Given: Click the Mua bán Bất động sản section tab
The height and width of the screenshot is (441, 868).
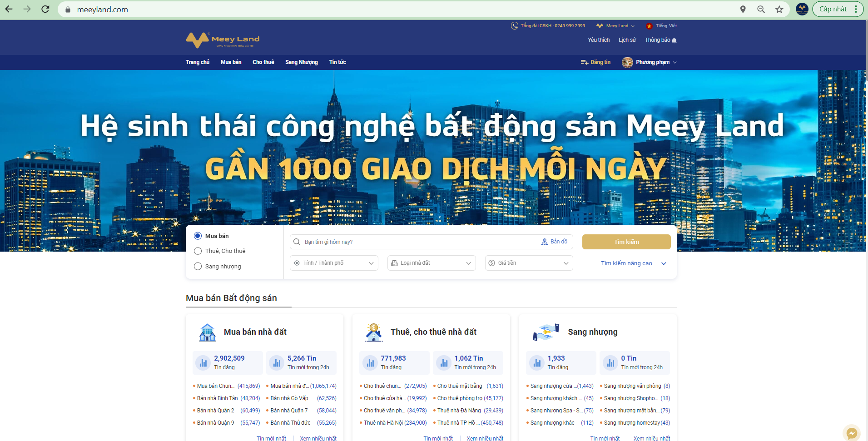Looking at the screenshot, I should [231, 298].
